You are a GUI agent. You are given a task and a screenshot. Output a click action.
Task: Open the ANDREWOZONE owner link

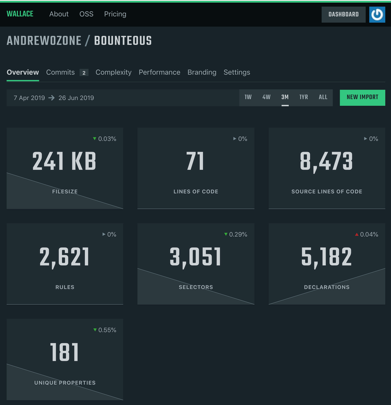coord(44,41)
